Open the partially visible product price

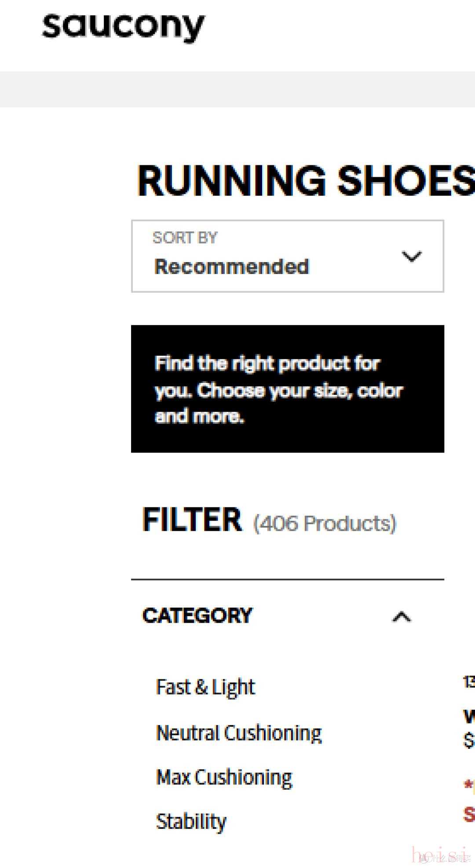[x=469, y=740]
